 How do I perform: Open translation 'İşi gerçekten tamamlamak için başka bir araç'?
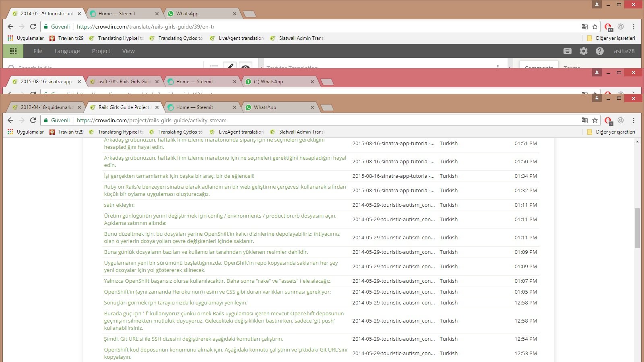pos(179,176)
